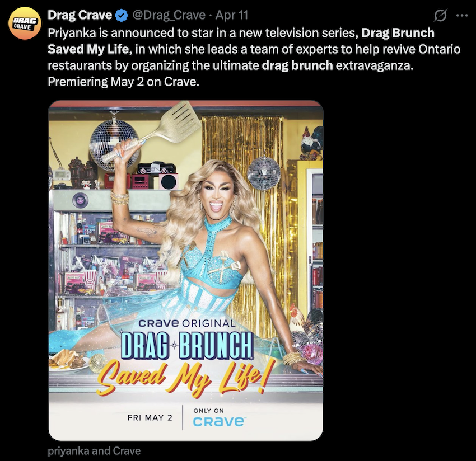Image resolution: width=476 pixels, height=461 pixels.
Task: Click the bold 'Drag Brunch' text in post
Action: click(398, 33)
